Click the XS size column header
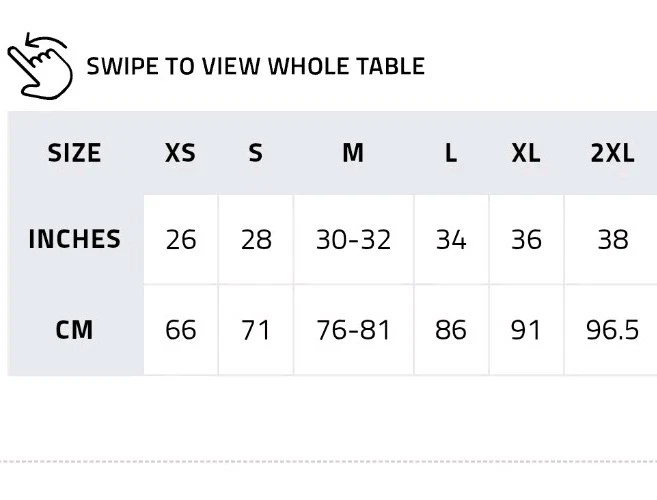Screen dimensions: 657x500 point(180,153)
